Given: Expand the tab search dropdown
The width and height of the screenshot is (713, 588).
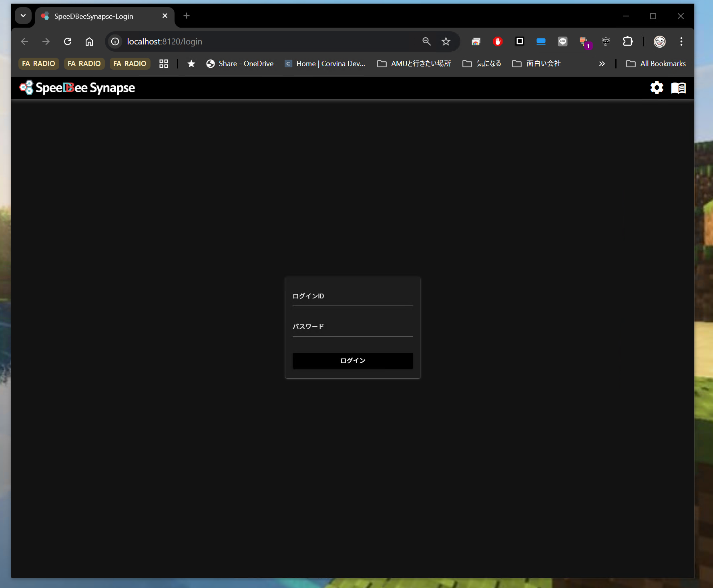Looking at the screenshot, I should (23, 16).
